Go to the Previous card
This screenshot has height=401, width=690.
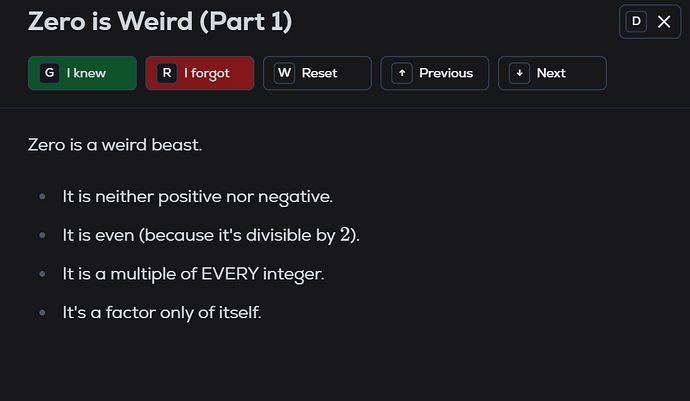[434, 73]
